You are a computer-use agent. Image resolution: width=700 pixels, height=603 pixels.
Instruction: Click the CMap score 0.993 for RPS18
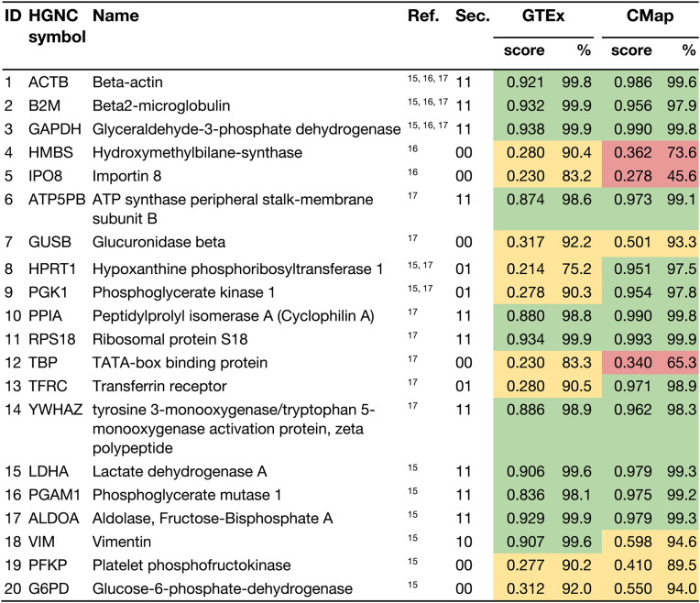pos(632,339)
